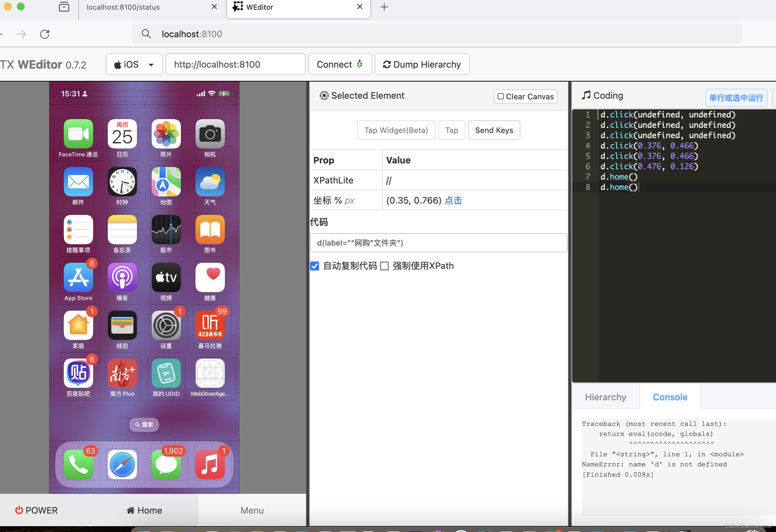Select the Send Keys button
776x532 pixels.
point(493,130)
